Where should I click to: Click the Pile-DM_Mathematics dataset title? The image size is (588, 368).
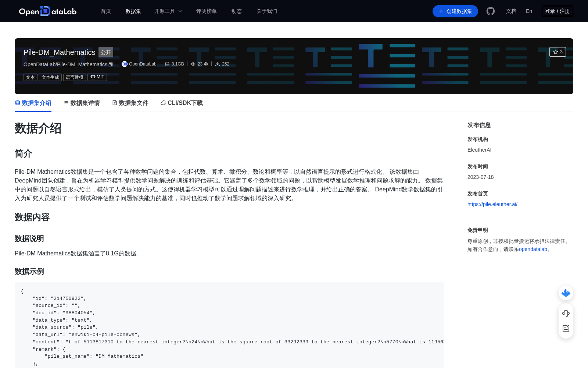[60, 52]
